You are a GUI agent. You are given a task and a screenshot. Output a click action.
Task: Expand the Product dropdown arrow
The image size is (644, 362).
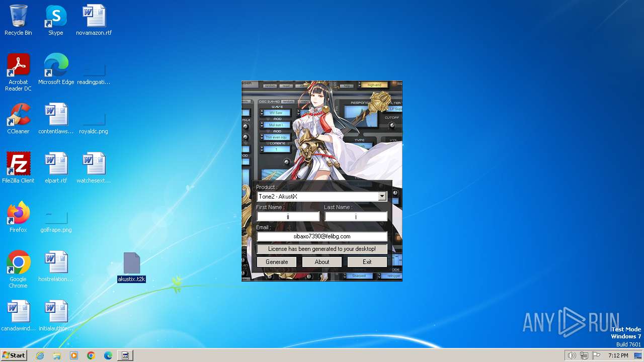tap(382, 197)
